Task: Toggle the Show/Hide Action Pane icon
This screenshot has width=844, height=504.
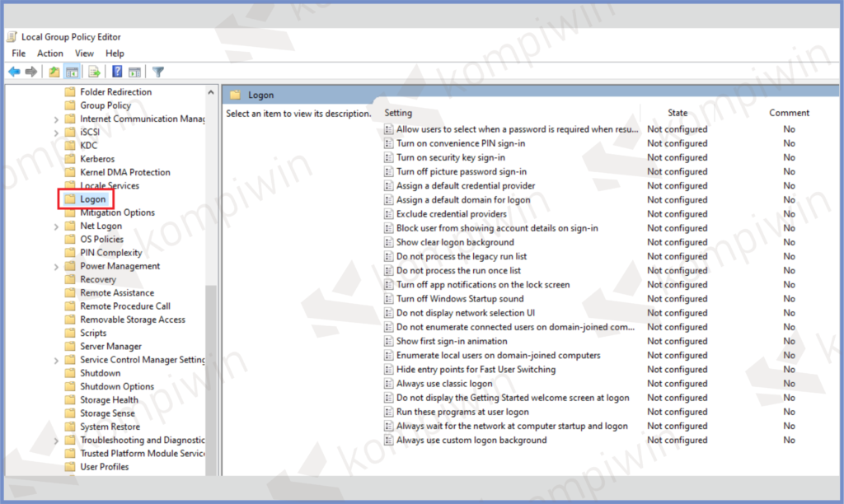Action: tap(134, 72)
